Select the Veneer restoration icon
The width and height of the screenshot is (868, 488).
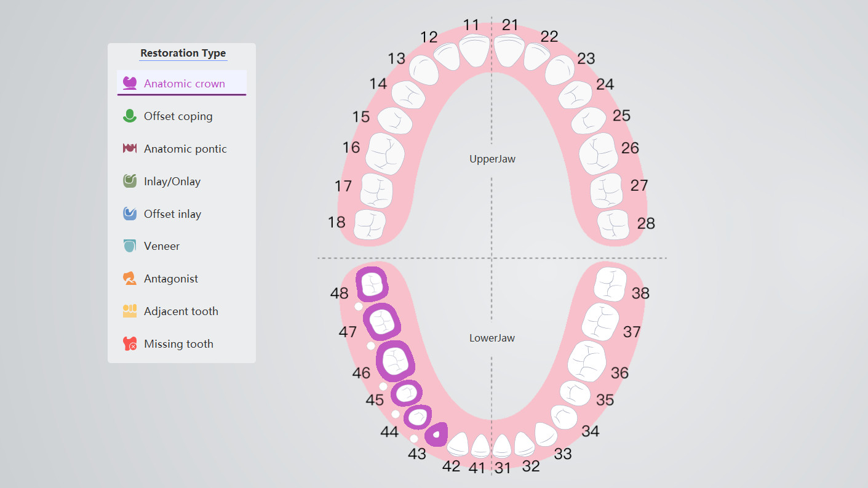pyautogui.click(x=129, y=246)
